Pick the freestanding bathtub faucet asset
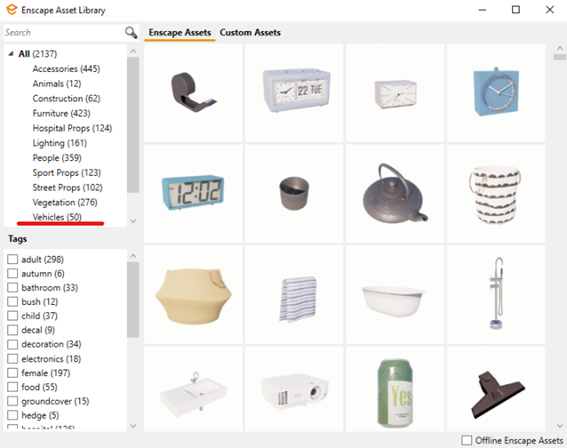The width and height of the screenshot is (567, 448). (496, 295)
